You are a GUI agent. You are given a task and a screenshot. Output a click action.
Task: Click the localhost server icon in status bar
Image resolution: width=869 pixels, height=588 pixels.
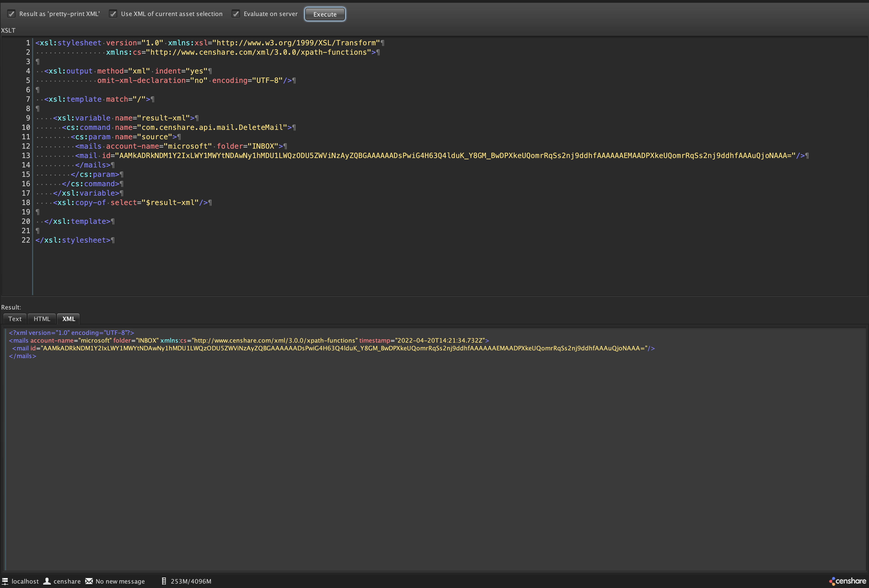click(x=4, y=581)
